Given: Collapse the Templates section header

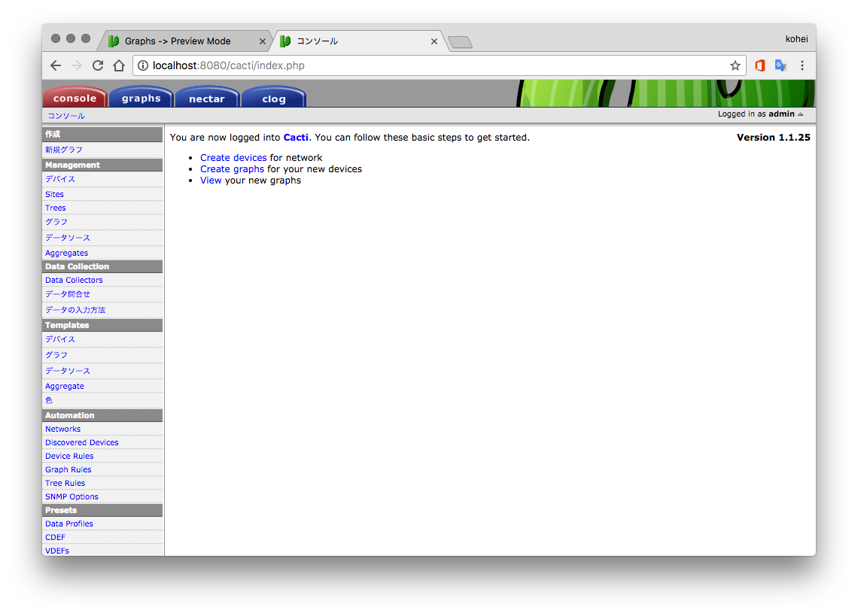Looking at the screenshot, I should point(102,325).
